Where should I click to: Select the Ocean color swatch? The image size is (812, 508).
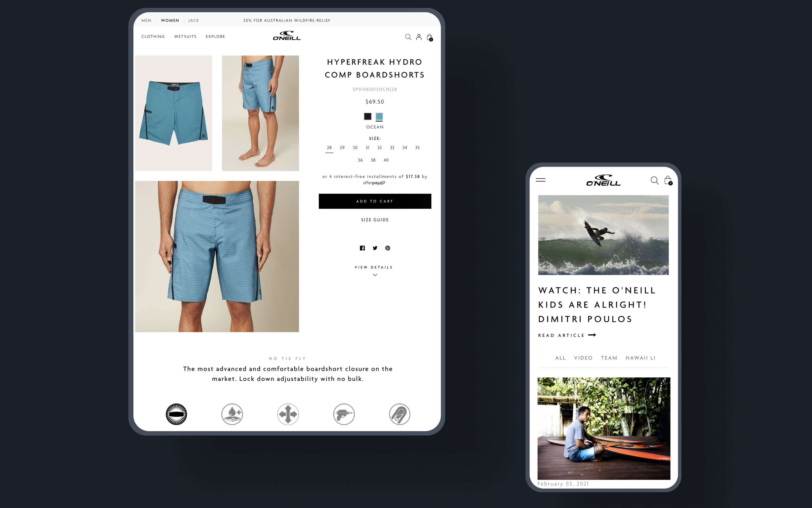tap(379, 116)
